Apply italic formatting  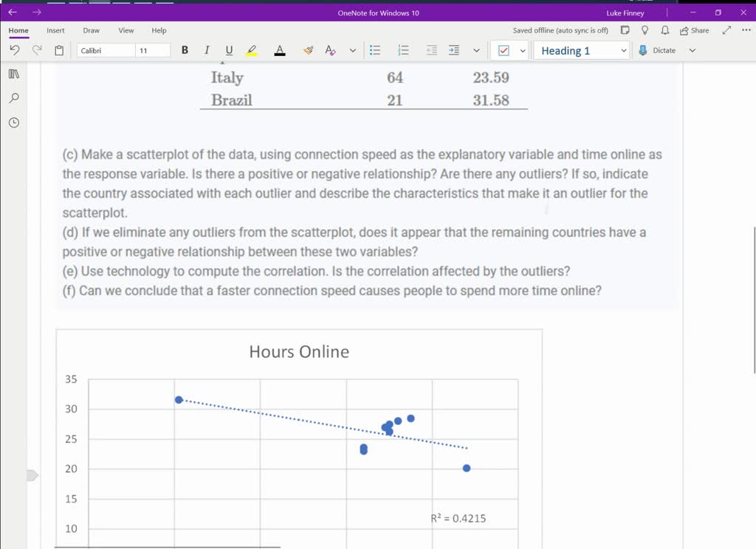tap(207, 50)
